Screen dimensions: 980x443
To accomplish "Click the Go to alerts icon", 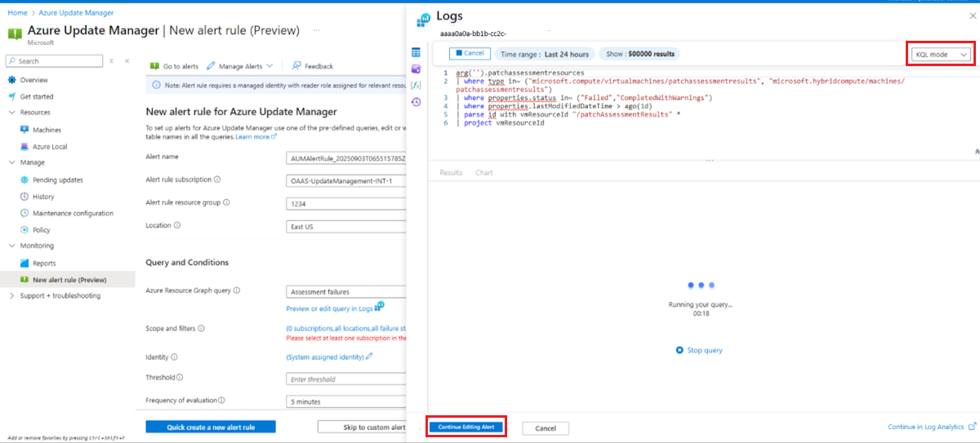I will (154, 66).
